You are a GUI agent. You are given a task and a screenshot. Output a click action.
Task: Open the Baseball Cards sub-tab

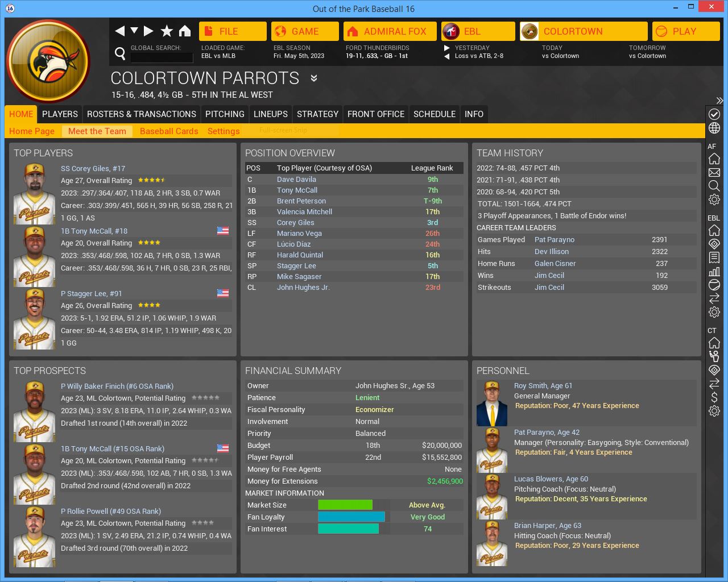coord(169,131)
